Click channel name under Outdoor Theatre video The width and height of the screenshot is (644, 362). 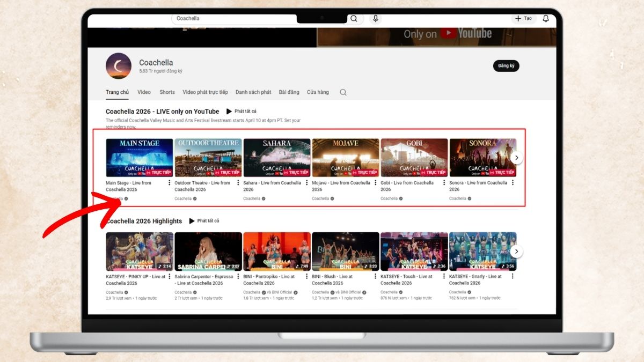[183, 199]
